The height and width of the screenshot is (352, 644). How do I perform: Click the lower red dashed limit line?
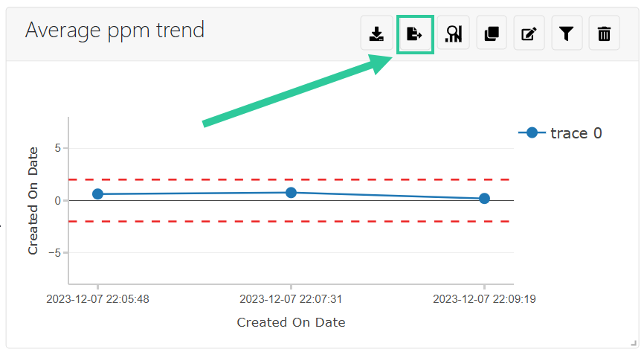point(292,221)
